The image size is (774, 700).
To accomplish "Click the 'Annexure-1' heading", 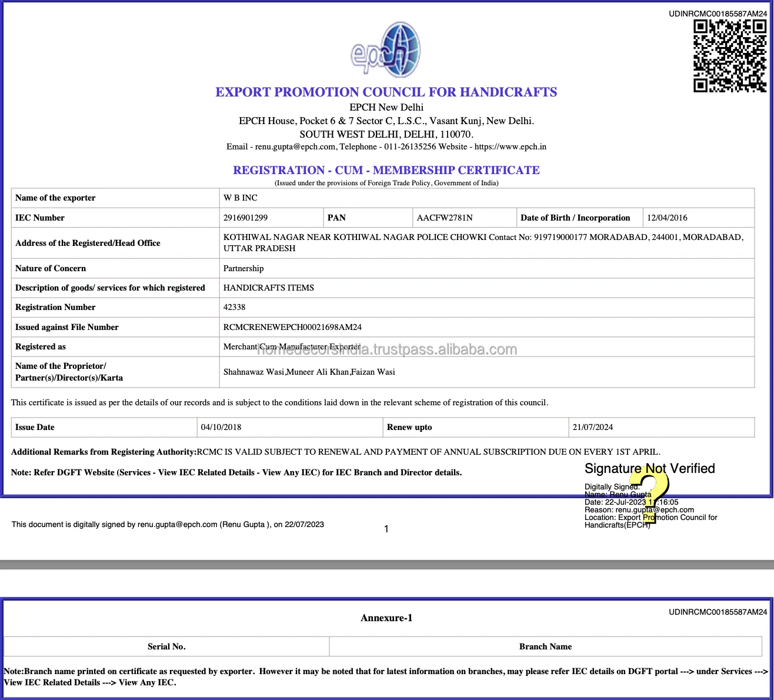I will pyautogui.click(x=386, y=618).
